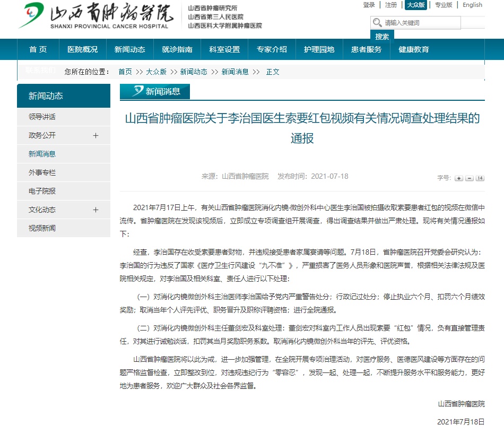Expand the 文化动态 sidebar section
The image size is (504, 434).
(x=95, y=210)
